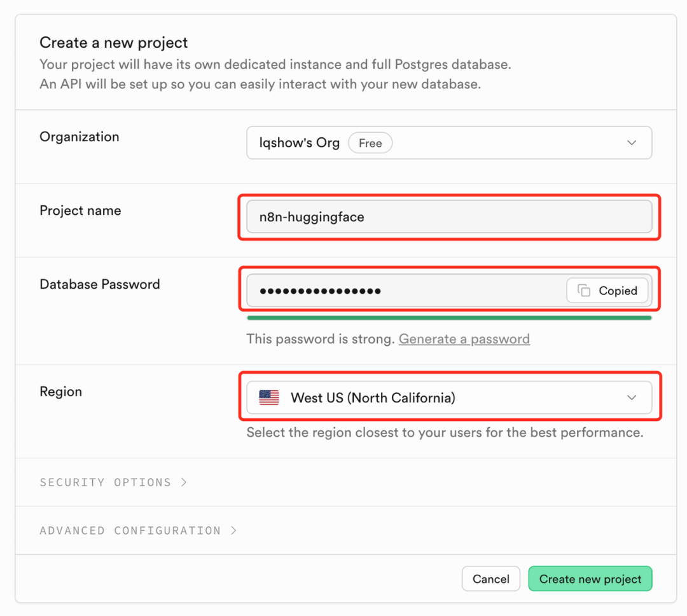This screenshot has width=687, height=616.
Task: Focus the Project name input field
Action: [x=449, y=217]
